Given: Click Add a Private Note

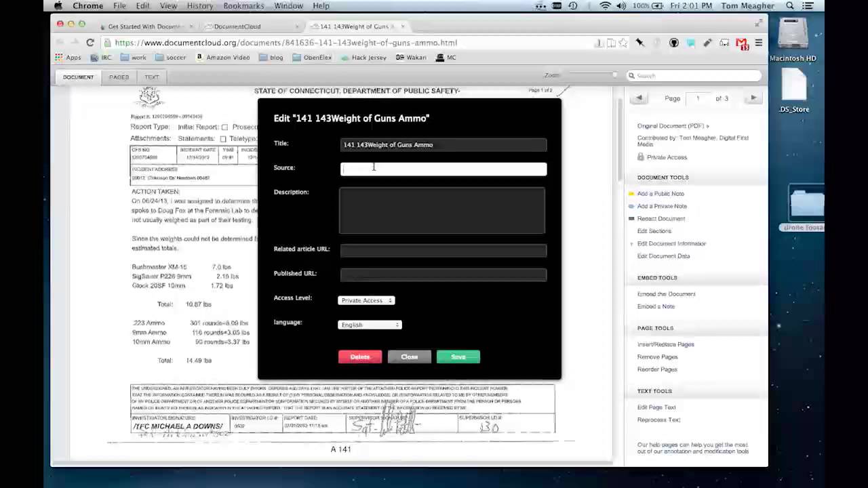Looking at the screenshot, I should (x=662, y=206).
